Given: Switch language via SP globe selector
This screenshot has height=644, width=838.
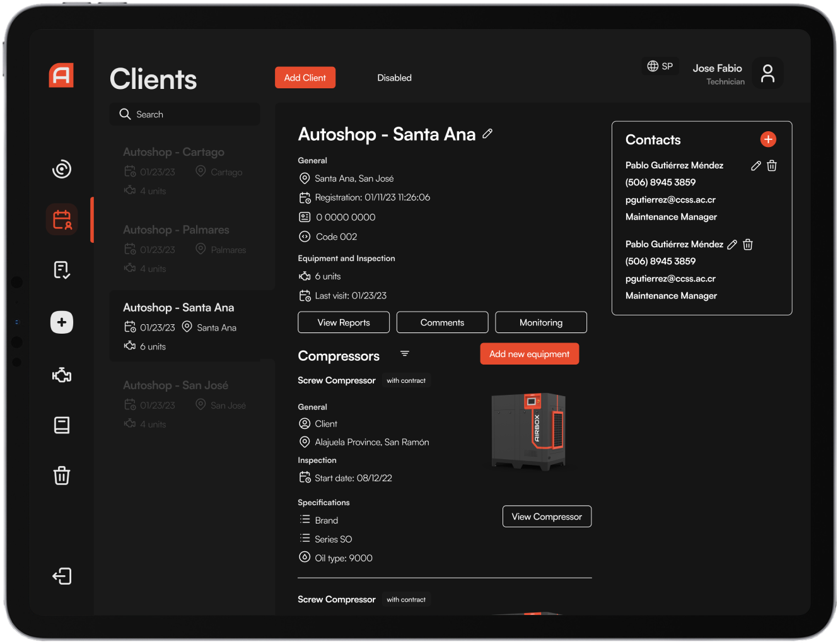Looking at the screenshot, I should pyautogui.click(x=660, y=66).
